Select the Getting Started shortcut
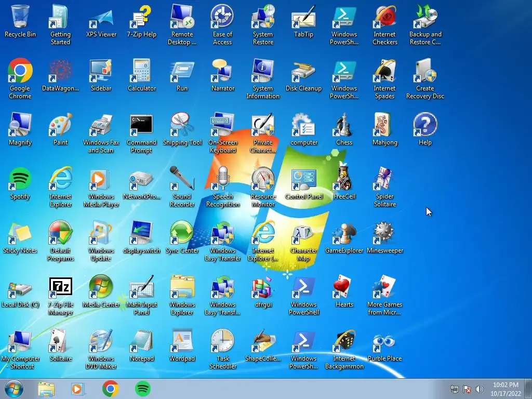The image size is (532, 399). [x=60, y=24]
